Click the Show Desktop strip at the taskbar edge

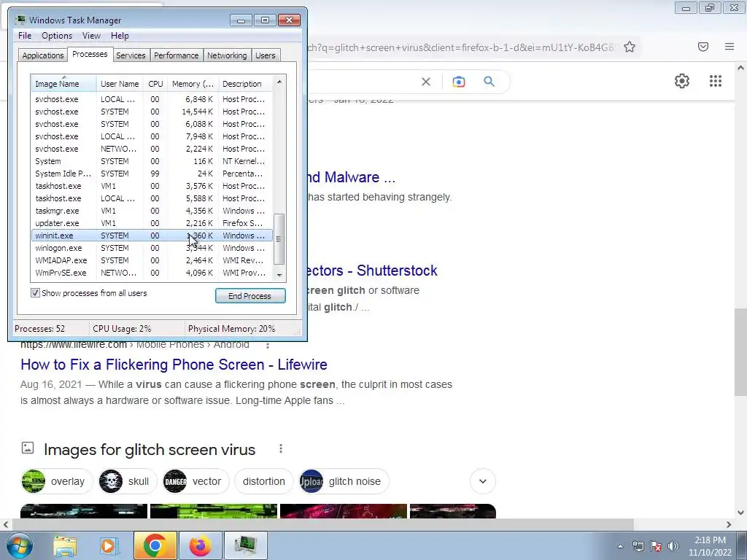(x=742, y=545)
